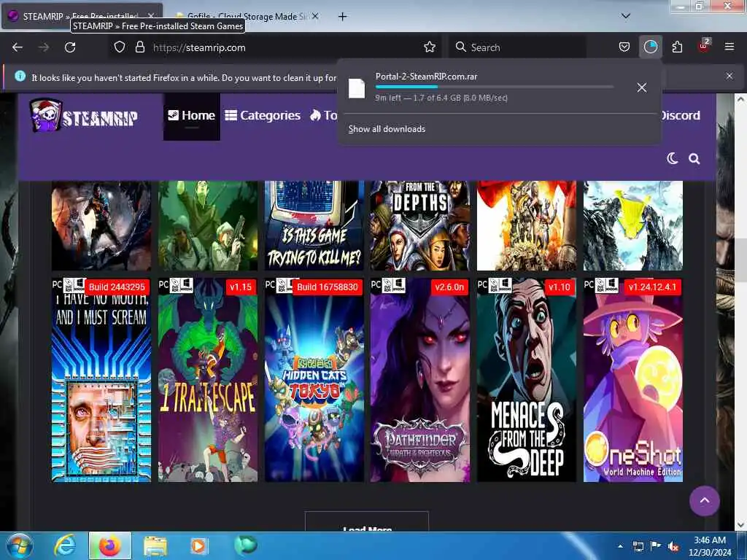Open Pocket save icon in toolbar
The image size is (747, 560).
[x=624, y=47]
